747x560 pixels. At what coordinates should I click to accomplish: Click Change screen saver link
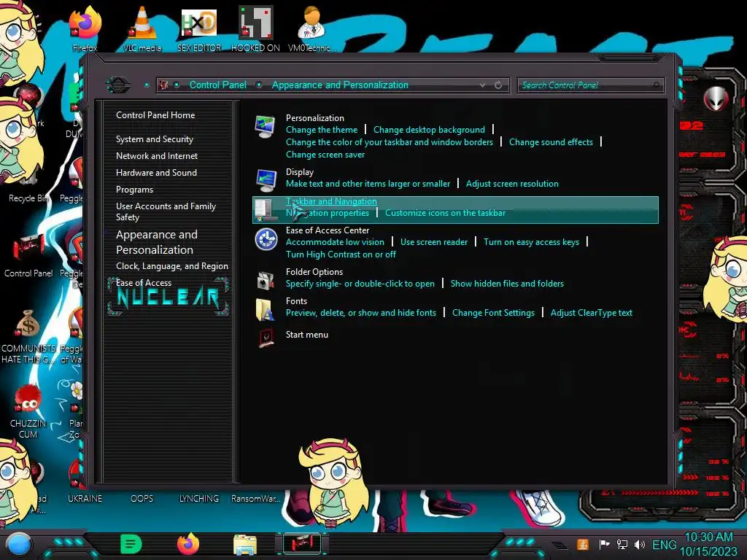(325, 155)
